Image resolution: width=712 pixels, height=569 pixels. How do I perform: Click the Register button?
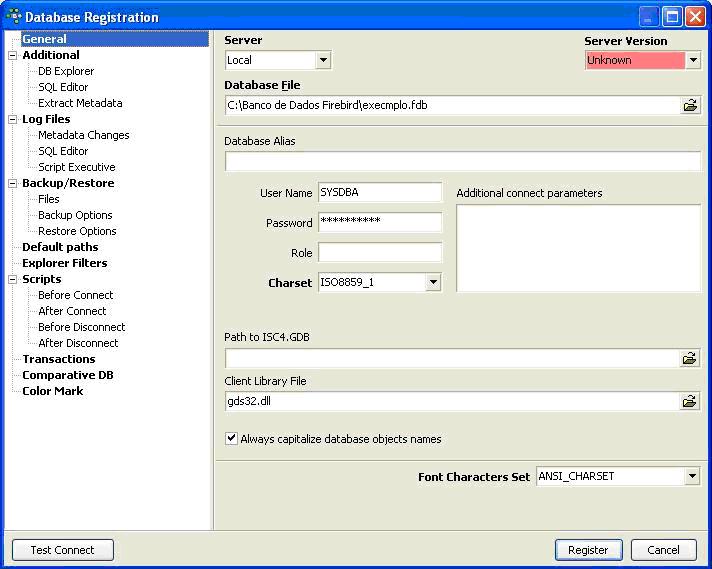coord(588,550)
